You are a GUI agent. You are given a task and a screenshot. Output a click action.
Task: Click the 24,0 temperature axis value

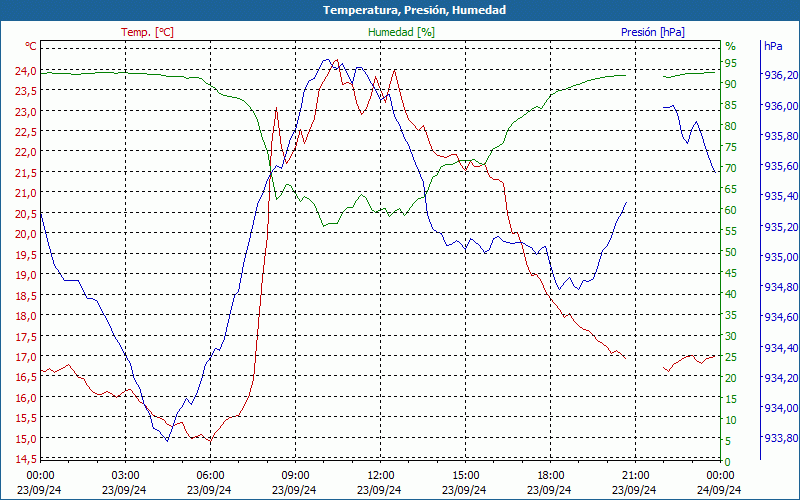25,71
